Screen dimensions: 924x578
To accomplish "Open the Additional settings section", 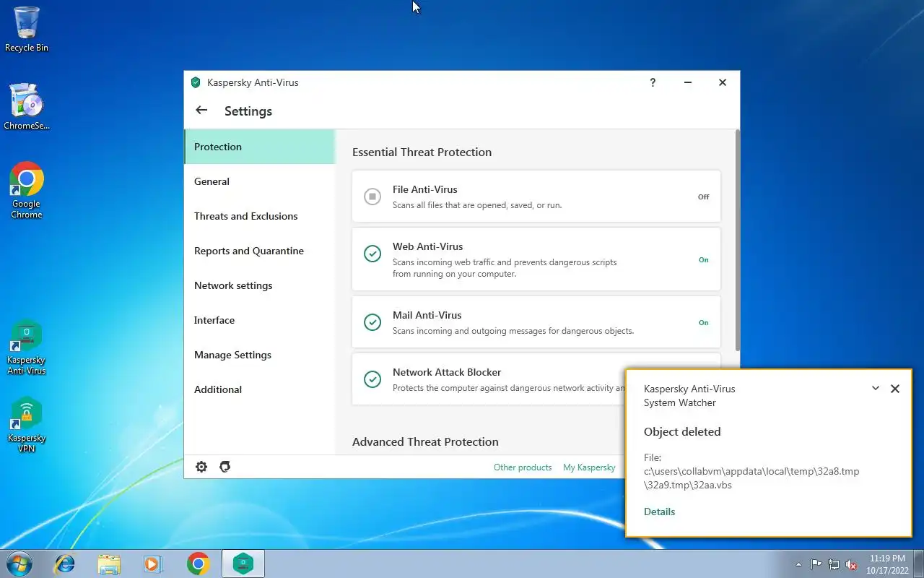I will [x=260, y=389].
